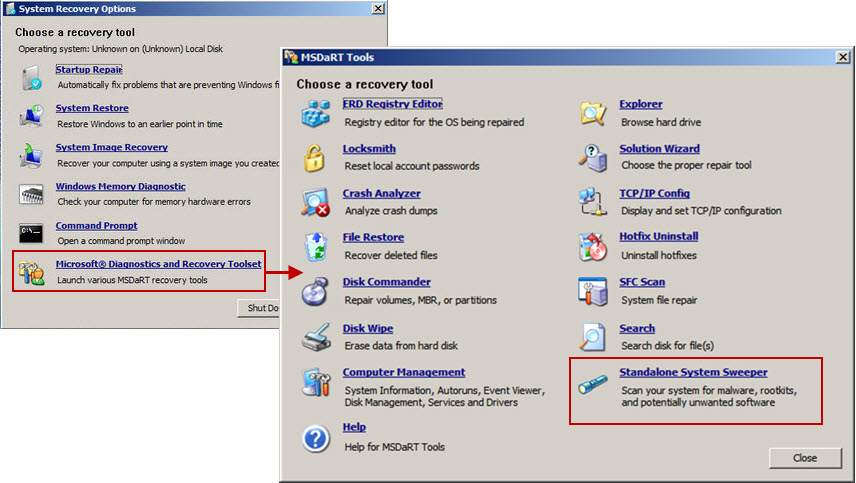Launch the Solution Wizard link
856x483 pixels.
(x=659, y=148)
